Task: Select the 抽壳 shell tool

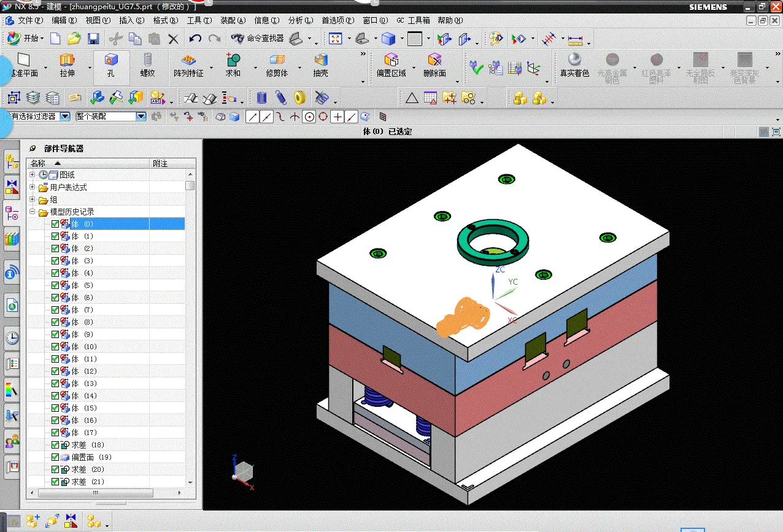Action: (x=320, y=66)
